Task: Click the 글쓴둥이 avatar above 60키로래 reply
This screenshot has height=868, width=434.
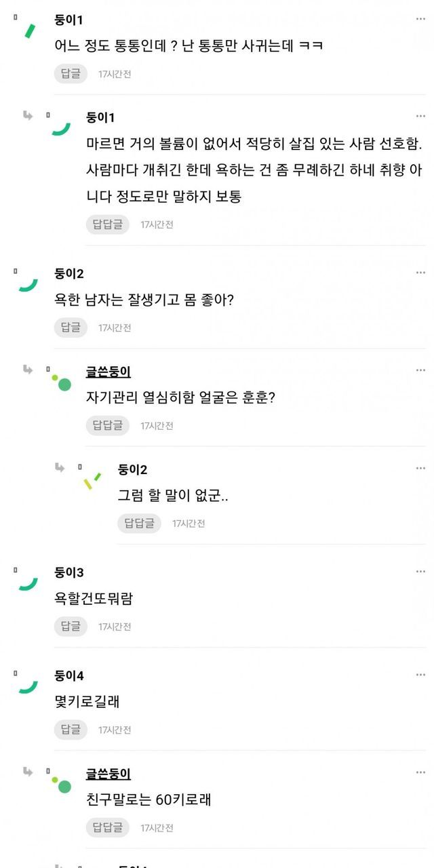Action: coord(62,785)
